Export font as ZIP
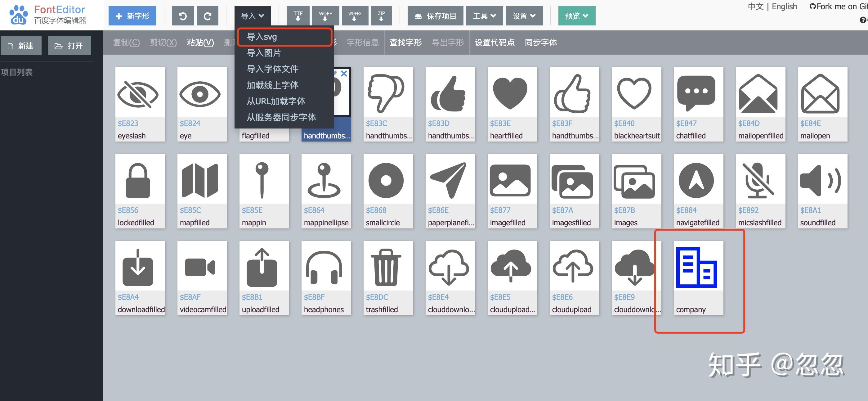This screenshot has width=868, height=401. [381, 16]
